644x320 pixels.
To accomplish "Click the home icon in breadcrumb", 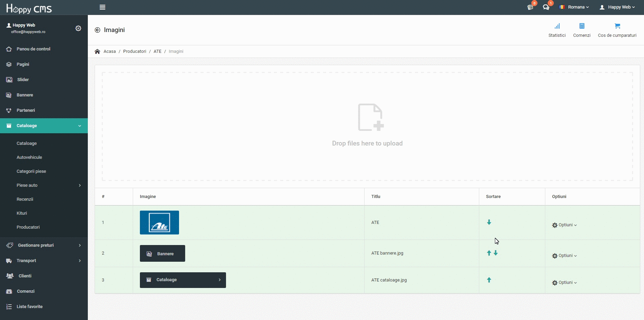I will click(x=97, y=51).
